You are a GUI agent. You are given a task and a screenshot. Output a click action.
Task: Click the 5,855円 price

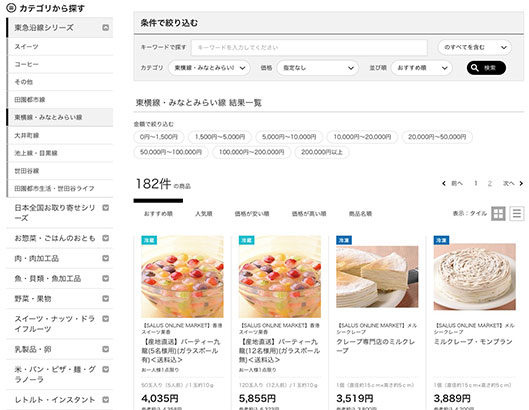[257, 399]
